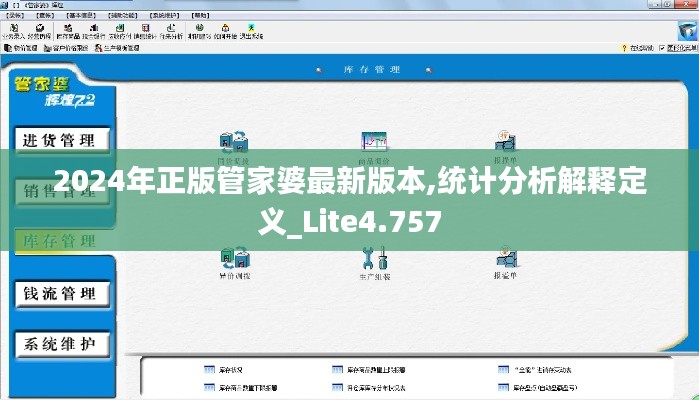Open the 库存商品数量下限报警 report link
This screenshot has height=400, width=699.
[241, 388]
